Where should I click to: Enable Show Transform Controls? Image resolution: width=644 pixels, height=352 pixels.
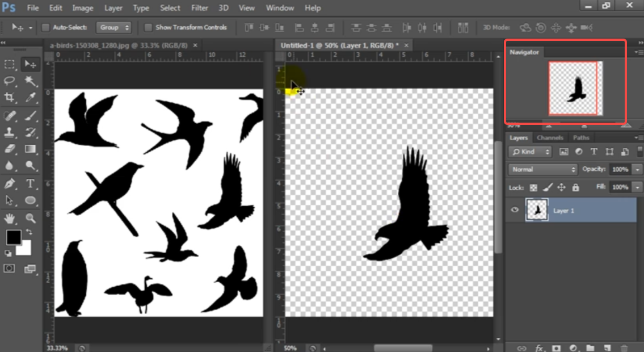(x=148, y=27)
